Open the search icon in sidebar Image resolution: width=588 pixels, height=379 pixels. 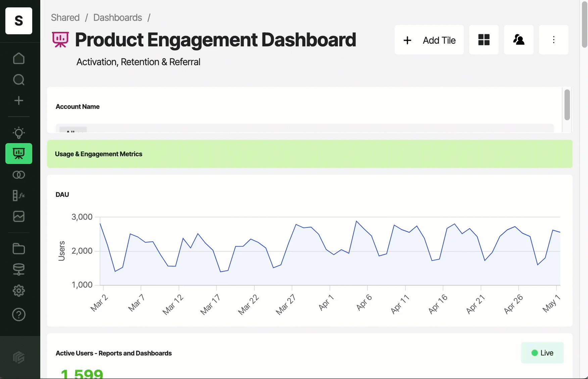click(19, 80)
